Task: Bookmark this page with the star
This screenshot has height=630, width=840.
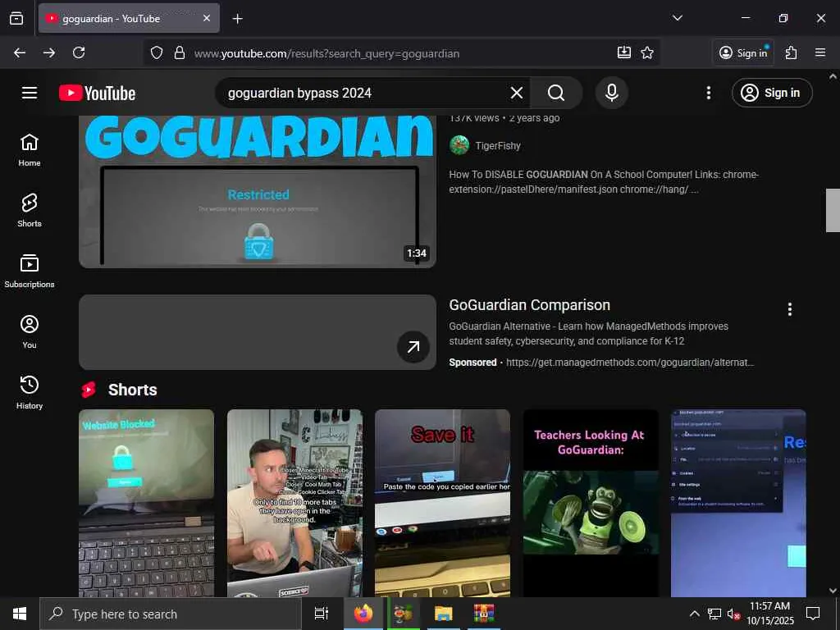Action: (647, 52)
